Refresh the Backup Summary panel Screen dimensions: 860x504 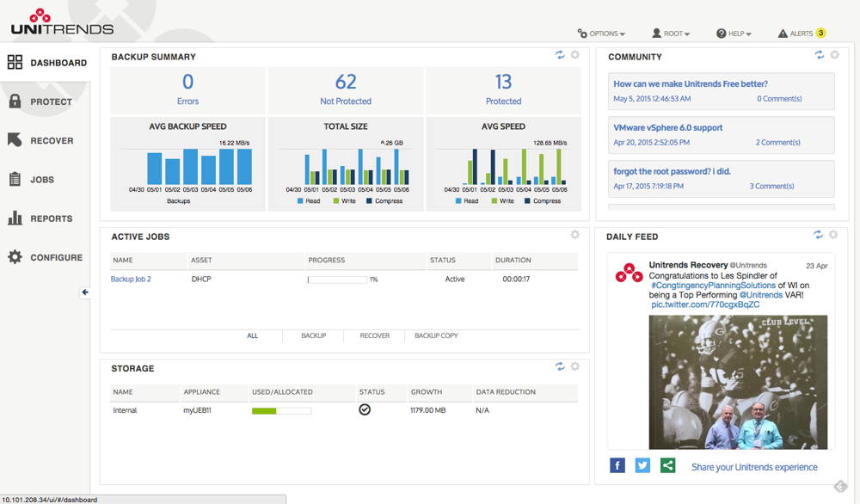[560, 54]
